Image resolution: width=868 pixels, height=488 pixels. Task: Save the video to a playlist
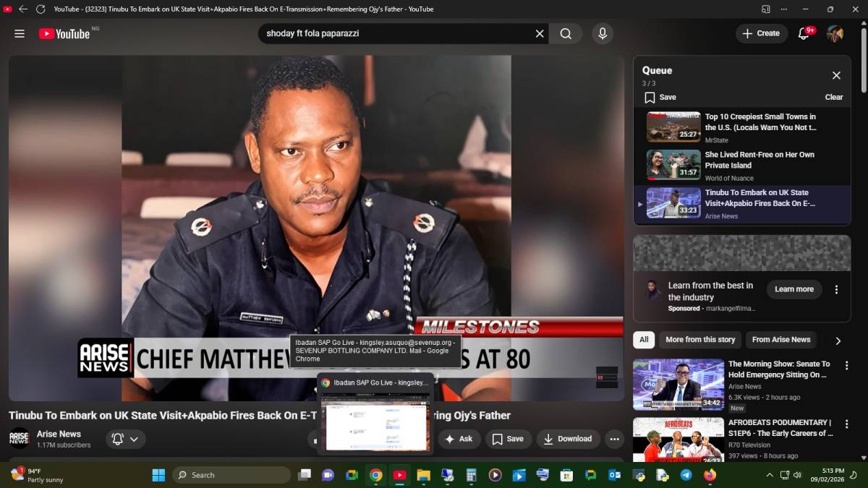[508, 439]
